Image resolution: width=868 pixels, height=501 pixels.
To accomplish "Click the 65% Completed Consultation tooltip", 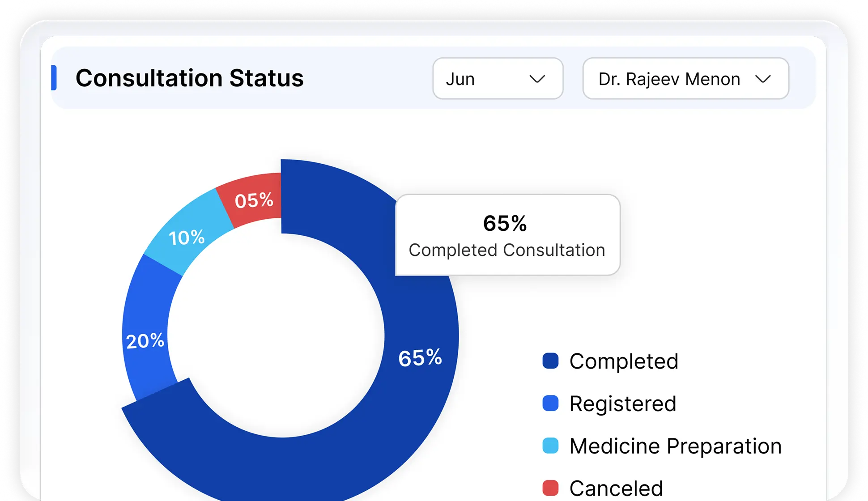I will 507,235.
